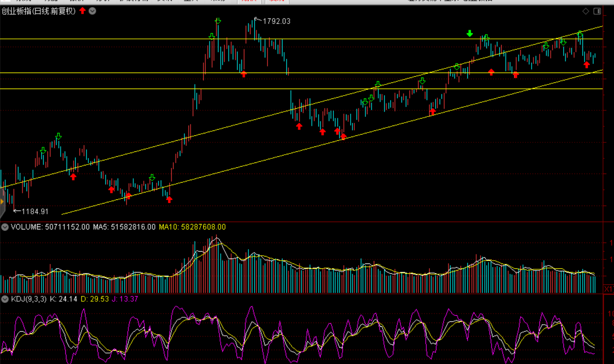Click the solid green down arrow marker

coord(470,34)
